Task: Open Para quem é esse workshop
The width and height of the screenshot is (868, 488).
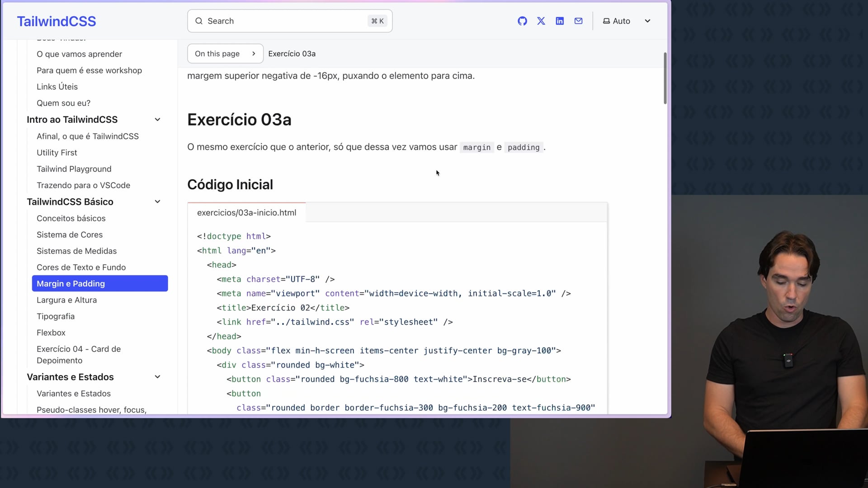Action: click(x=89, y=70)
